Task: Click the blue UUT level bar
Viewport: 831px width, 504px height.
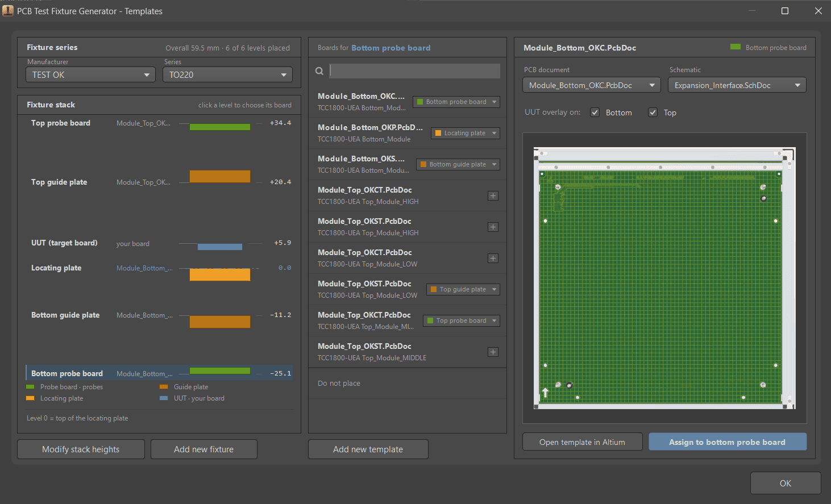Action: [219, 247]
